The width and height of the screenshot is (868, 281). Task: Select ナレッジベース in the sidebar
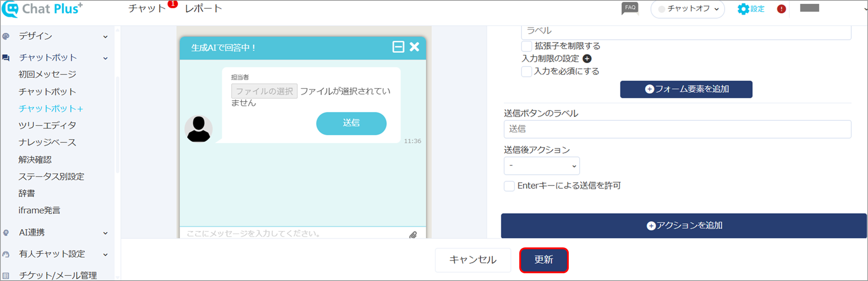(47, 142)
